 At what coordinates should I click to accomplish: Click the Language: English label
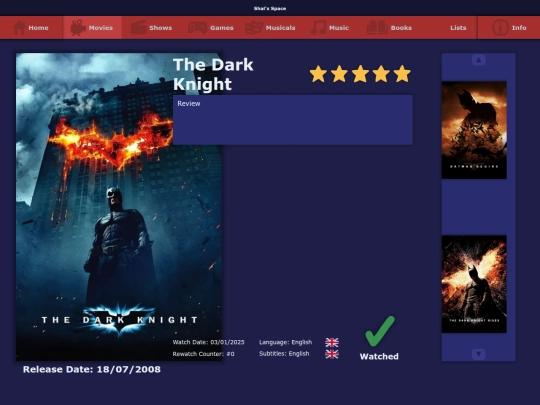(x=285, y=342)
